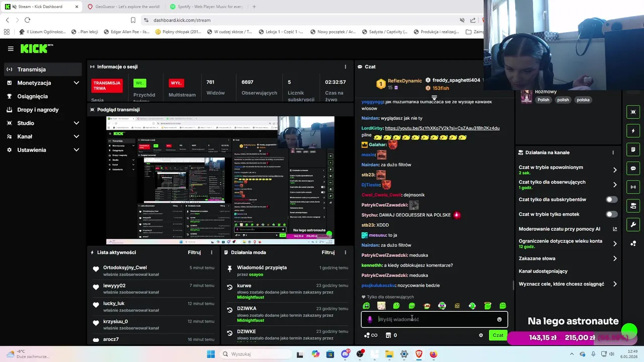Screen dimensions: 644x362
Task: Click wrench icon in right toolbar
Action: point(633,224)
